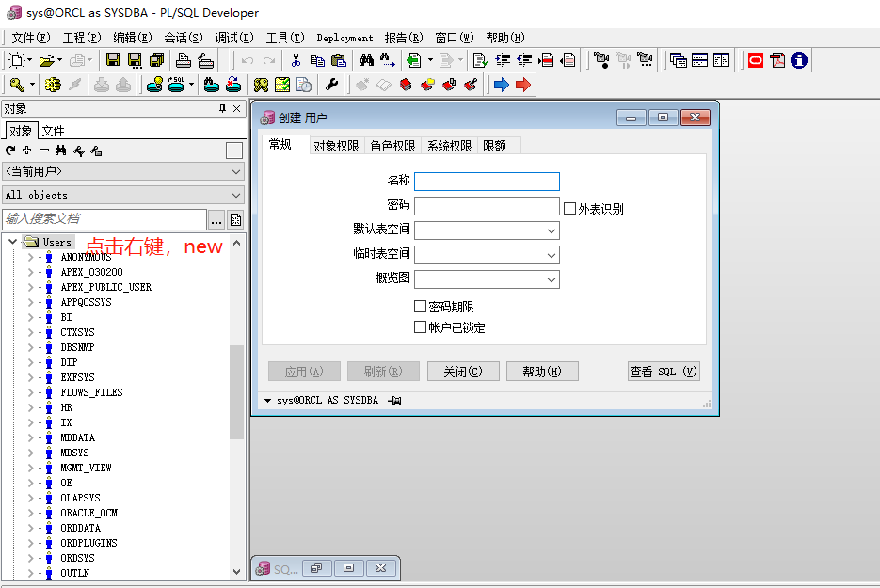The image size is (880, 588).
Task: Click the 帮助(H) button in dialog
Action: pos(542,372)
